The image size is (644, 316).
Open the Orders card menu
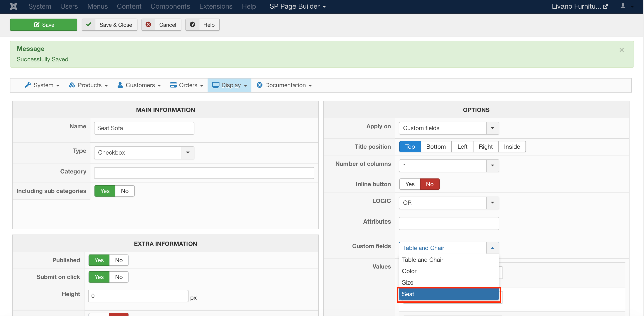187,85
